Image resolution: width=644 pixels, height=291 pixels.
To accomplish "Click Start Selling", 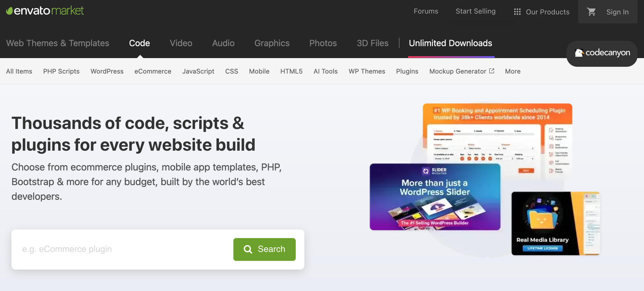I will pos(475,11).
